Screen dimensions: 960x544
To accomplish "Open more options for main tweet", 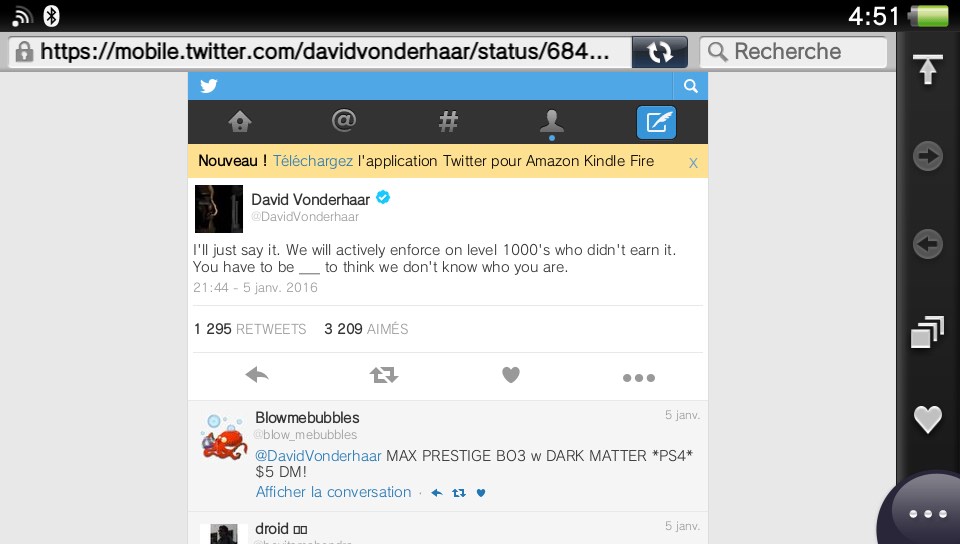I will coord(639,378).
